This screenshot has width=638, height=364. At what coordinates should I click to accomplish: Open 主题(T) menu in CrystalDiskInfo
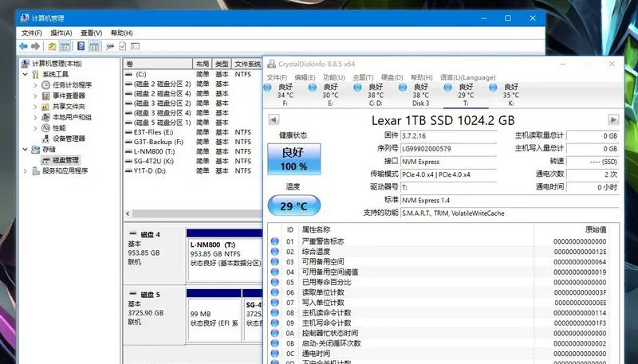tap(363, 77)
